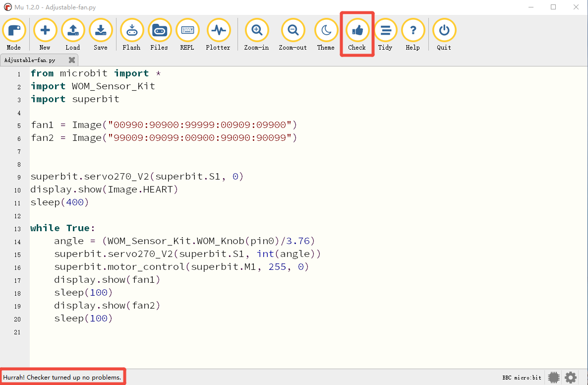588x385 pixels.
Task: Create a New file
Action: [x=45, y=35]
